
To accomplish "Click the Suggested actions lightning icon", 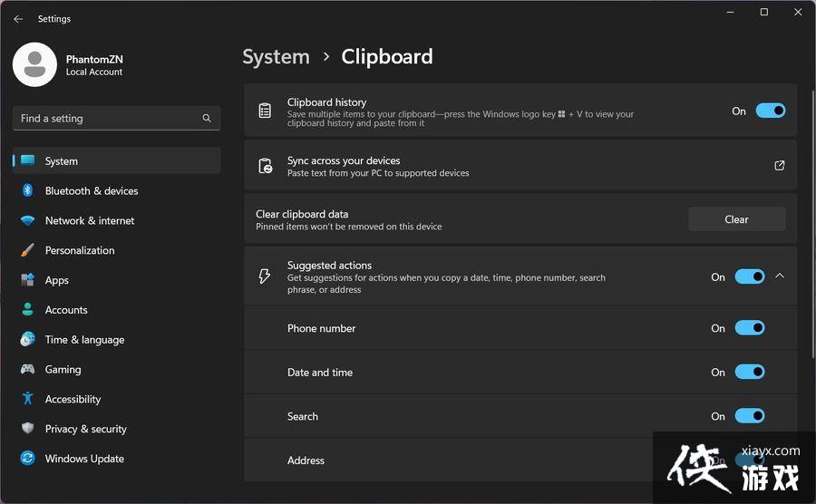I will tap(265, 276).
